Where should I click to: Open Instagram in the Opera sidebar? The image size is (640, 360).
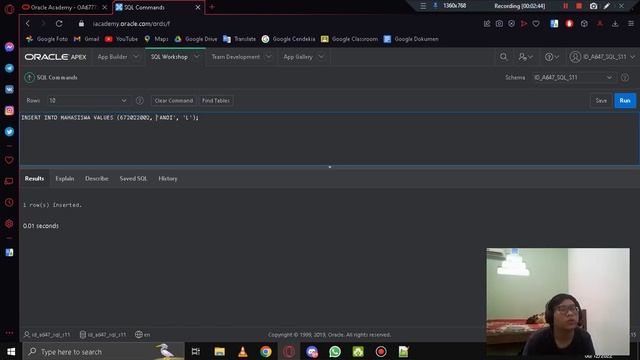pos(9,111)
